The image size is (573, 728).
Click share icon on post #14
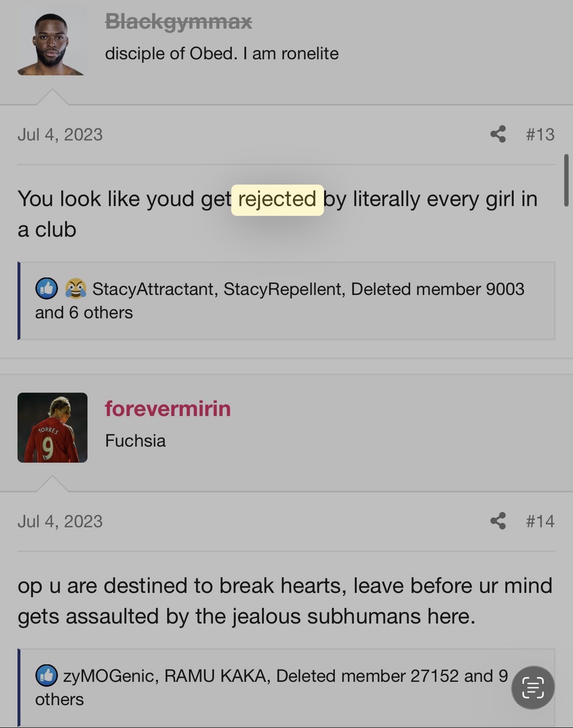tap(498, 521)
